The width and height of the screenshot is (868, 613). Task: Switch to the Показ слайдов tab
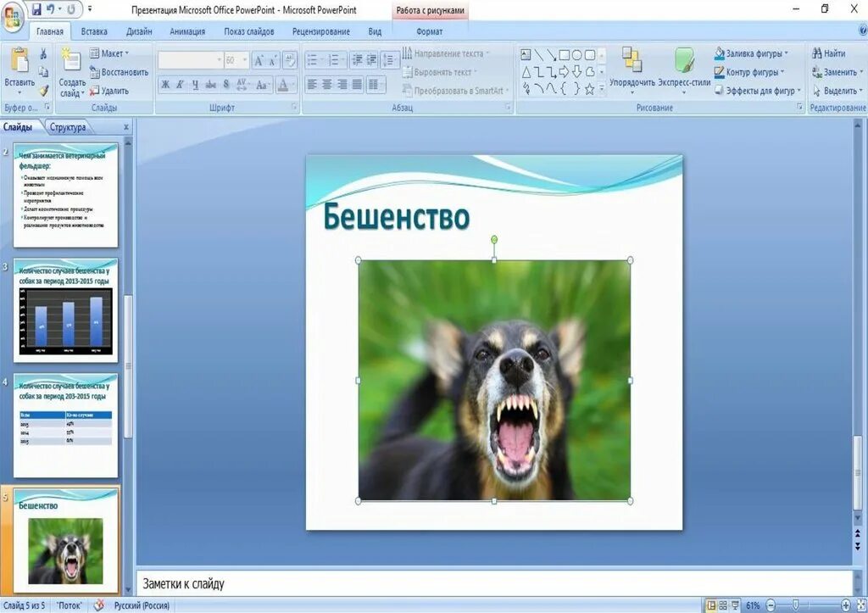tap(249, 31)
